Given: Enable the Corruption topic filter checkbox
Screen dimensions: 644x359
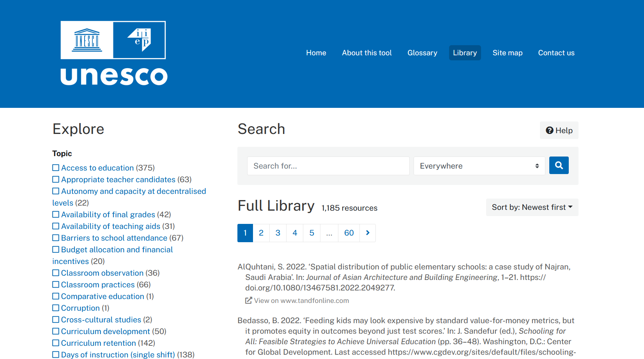Looking at the screenshot, I should [56, 308].
